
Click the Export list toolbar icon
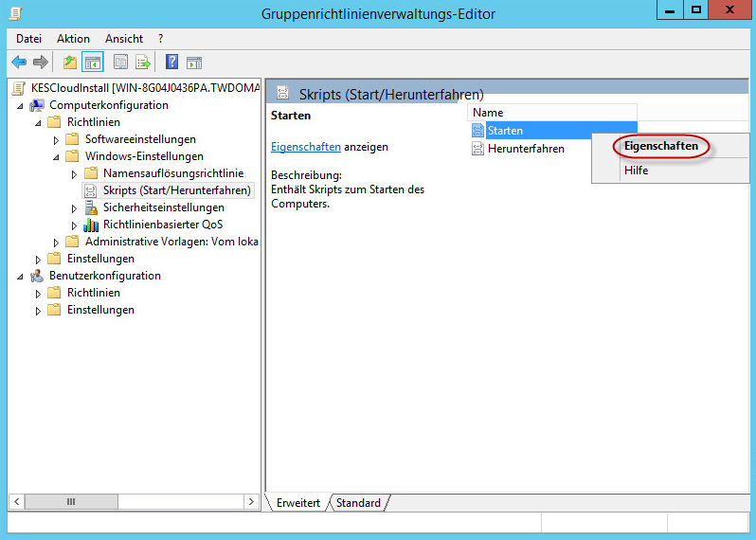coord(143,63)
